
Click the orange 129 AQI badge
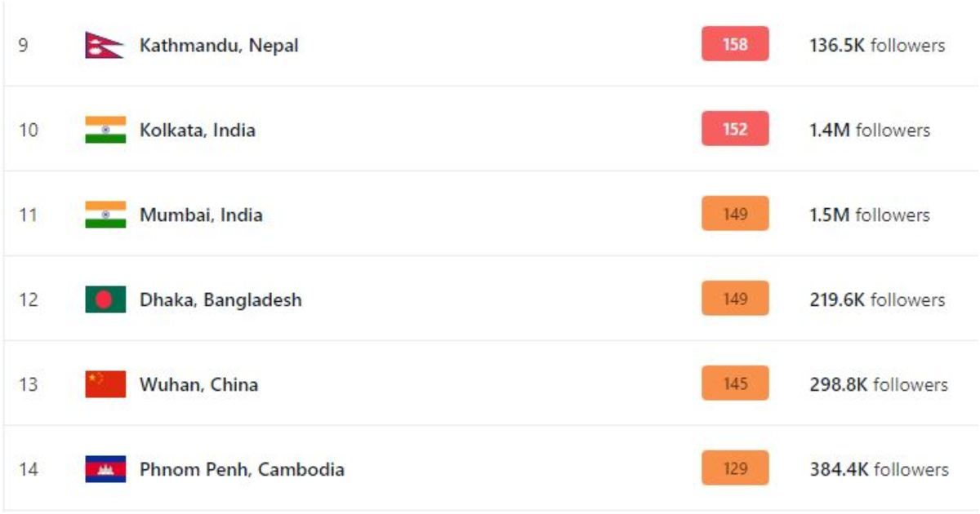point(735,468)
